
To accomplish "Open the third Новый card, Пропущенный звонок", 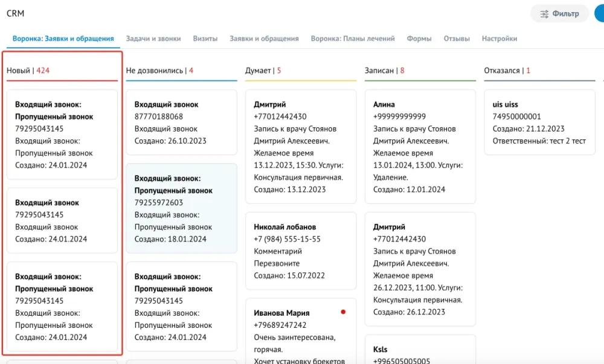I will click(62, 307).
